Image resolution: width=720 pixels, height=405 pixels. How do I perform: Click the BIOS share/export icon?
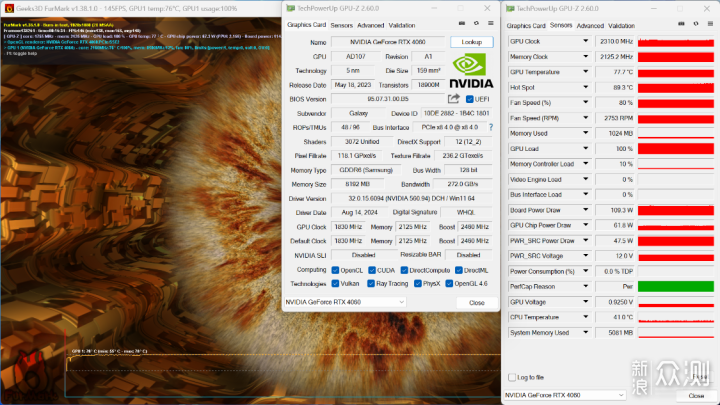click(454, 99)
